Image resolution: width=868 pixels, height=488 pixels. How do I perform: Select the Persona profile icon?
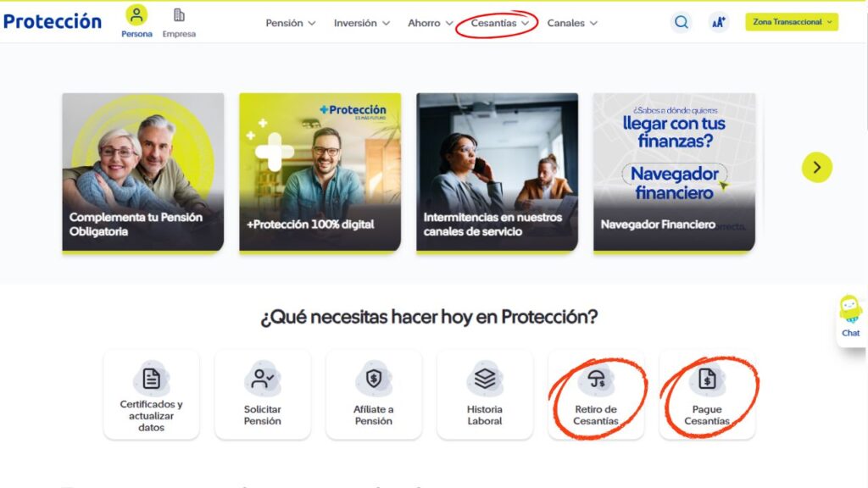click(136, 15)
